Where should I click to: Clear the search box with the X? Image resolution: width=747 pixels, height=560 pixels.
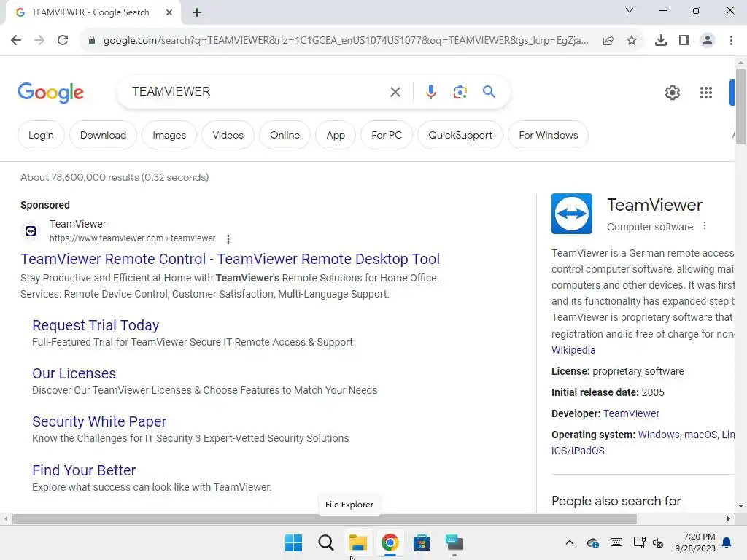coord(395,92)
